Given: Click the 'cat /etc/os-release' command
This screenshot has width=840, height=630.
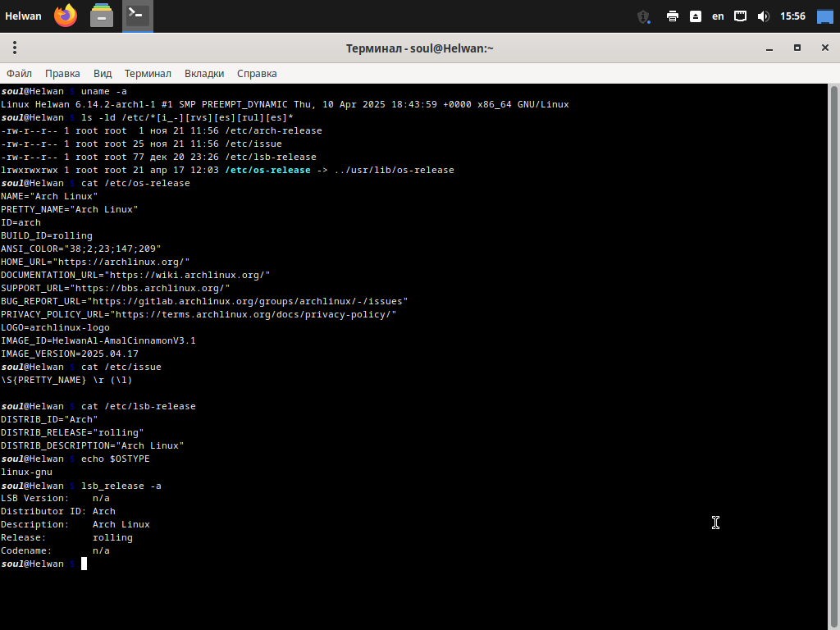Looking at the screenshot, I should point(135,183).
